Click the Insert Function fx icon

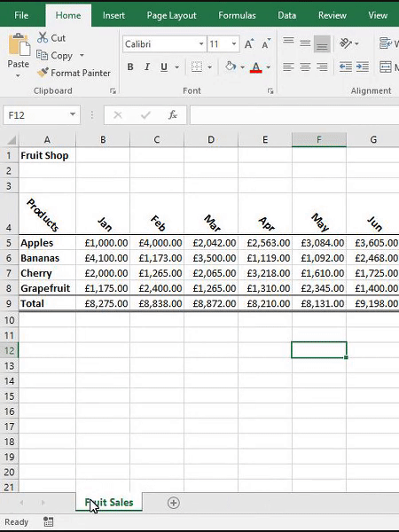point(173,115)
